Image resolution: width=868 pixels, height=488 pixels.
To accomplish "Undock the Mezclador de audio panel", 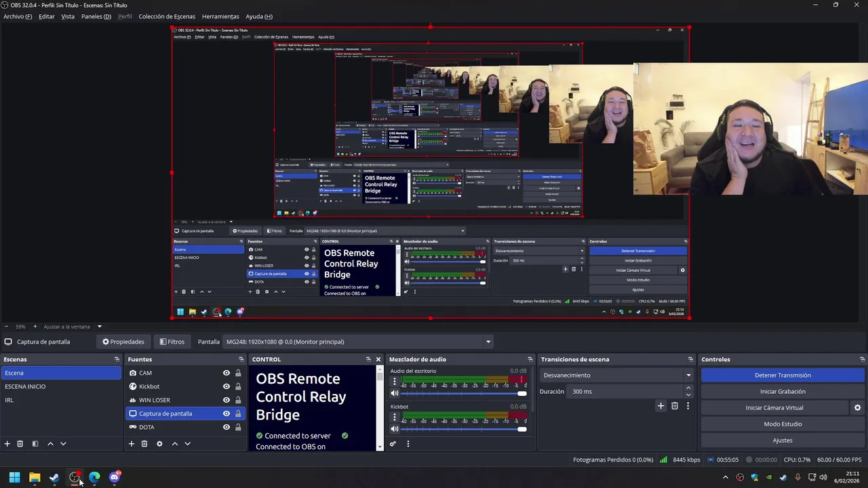I will (x=530, y=359).
